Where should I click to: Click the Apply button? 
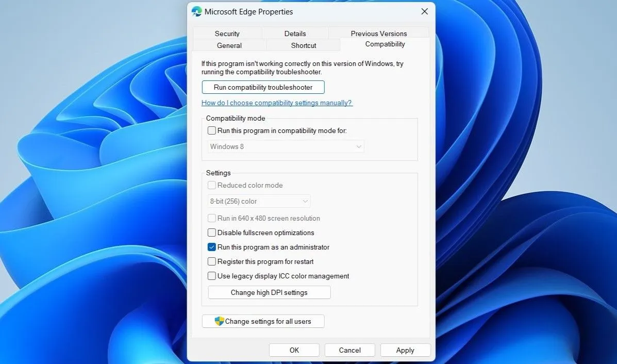point(405,350)
